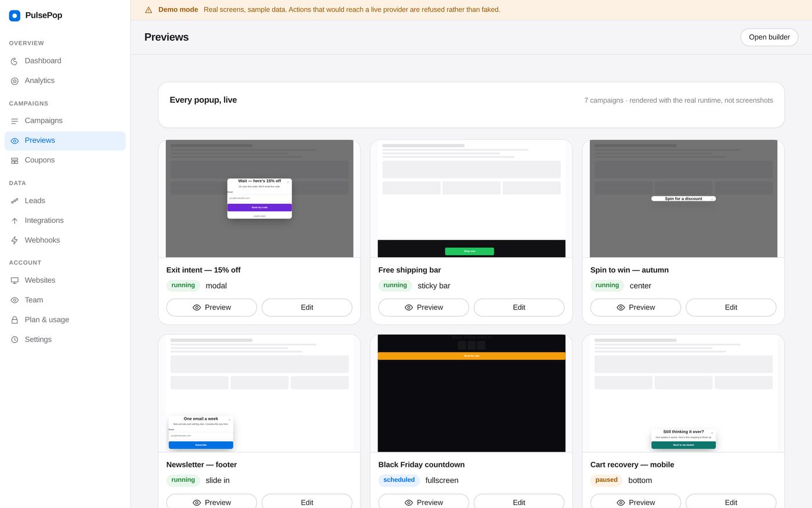
Task: Click the Analytics target icon
Action: (x=14, y=81)
